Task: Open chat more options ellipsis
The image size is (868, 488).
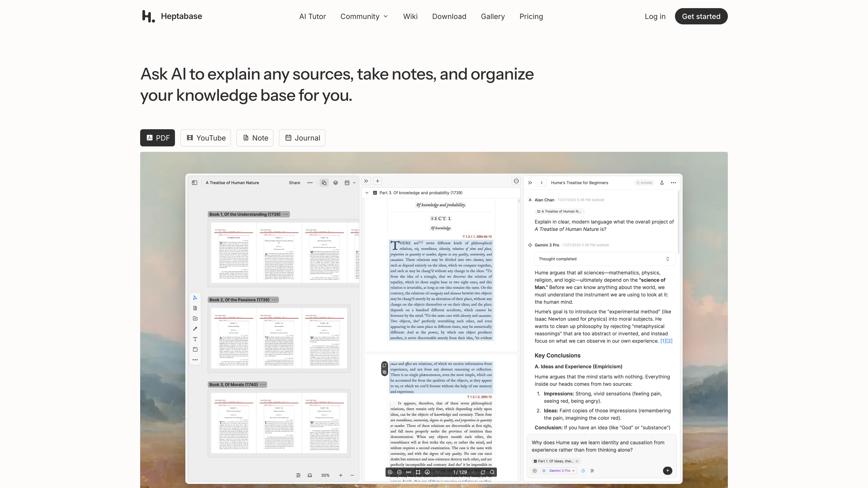Action: [673, 183]
